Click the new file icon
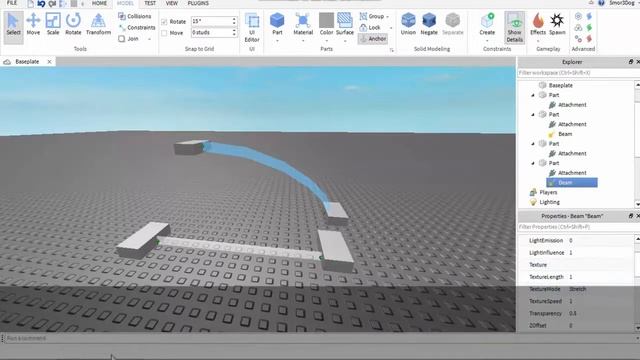 (31, 3)
